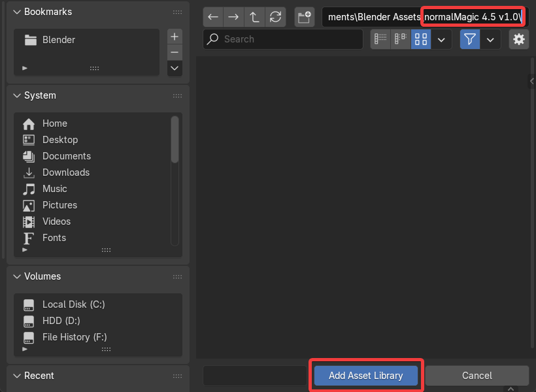Select thumbnail display mode
The height and width of the screenshot is (392, 536).
point(421,39)
